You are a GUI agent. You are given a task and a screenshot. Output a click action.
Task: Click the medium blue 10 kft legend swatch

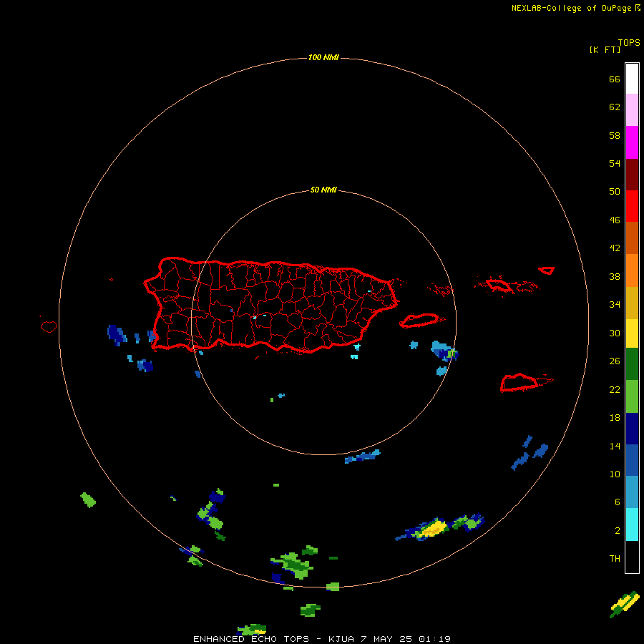click(632, 460)
